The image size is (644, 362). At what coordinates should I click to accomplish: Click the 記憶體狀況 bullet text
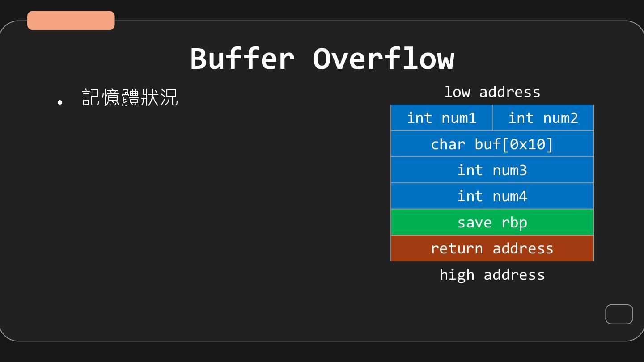click(130, 97)
